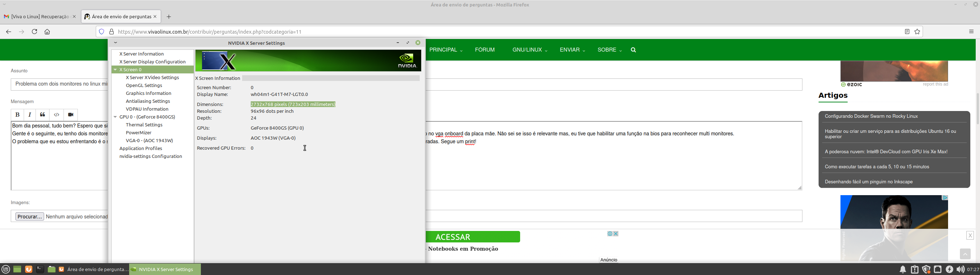Open the clipboard report tray icon
Screen dimensions: 980x275
point(915,270)
